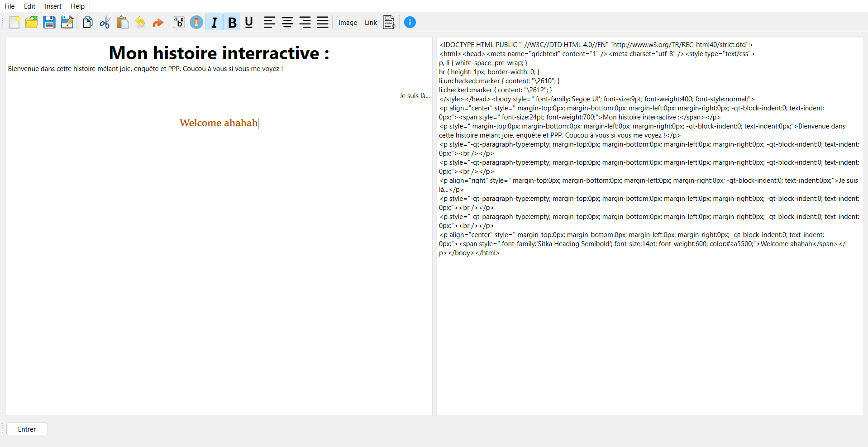The image size is (868, 447).
Task: Save the document with floppy disk icon
Action: [49, 22]
